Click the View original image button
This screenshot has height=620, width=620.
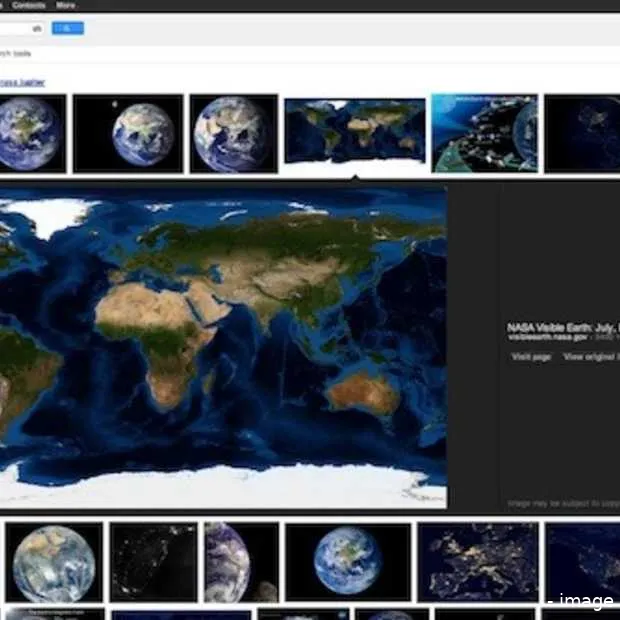pyautogui.click(x=591, y=357)
